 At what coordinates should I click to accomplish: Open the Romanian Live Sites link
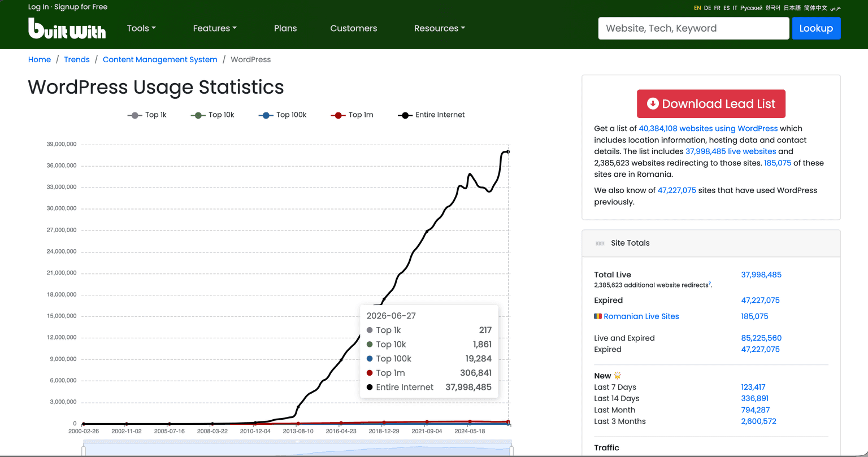pyautogui.click(x=641, y=316)
